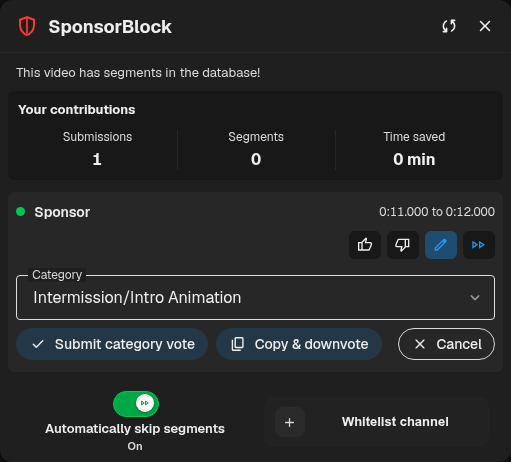511x462 pixels.
Task: Click the Sponsor segment label
Action: 62,212
